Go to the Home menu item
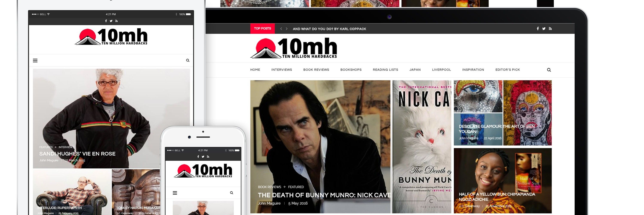 pyautogui.click(x=255, y=70)
